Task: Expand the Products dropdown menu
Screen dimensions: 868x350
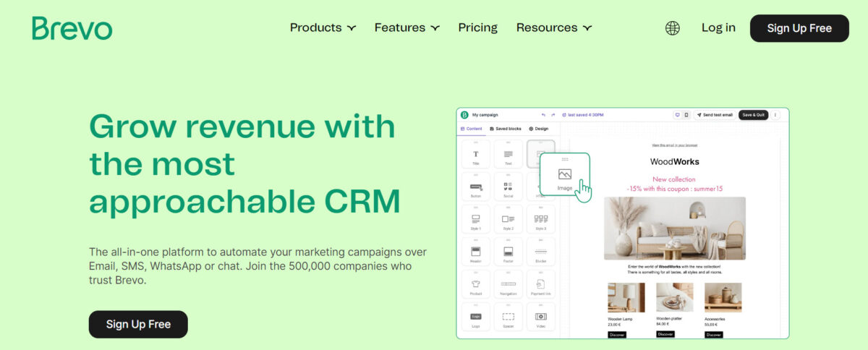Action: tap(323, 28)
